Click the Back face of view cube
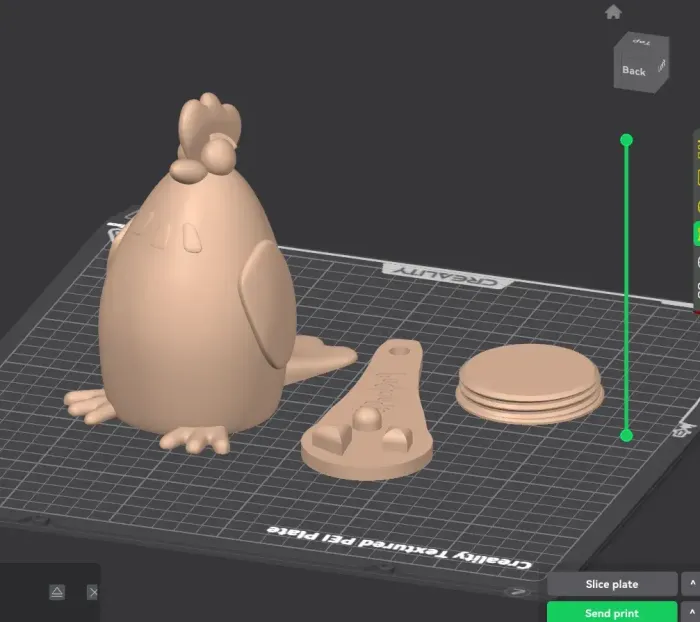The image size is (700, 622). [633, 71]
